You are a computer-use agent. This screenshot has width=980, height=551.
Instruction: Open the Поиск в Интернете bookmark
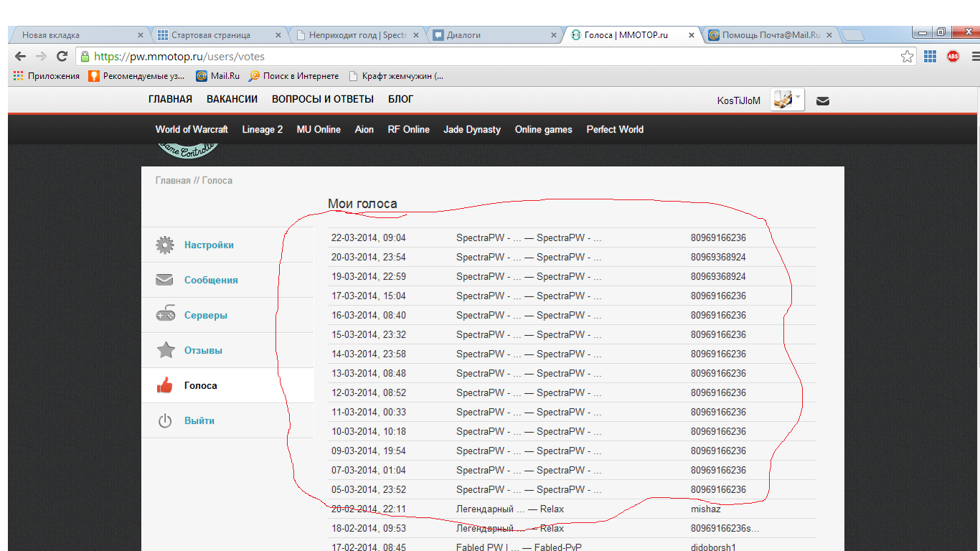tap(293, 75)
